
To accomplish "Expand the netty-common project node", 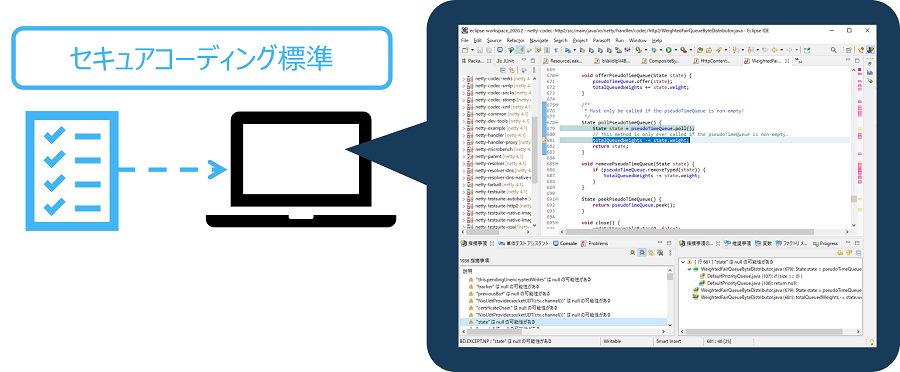I will tap(464, 114).
